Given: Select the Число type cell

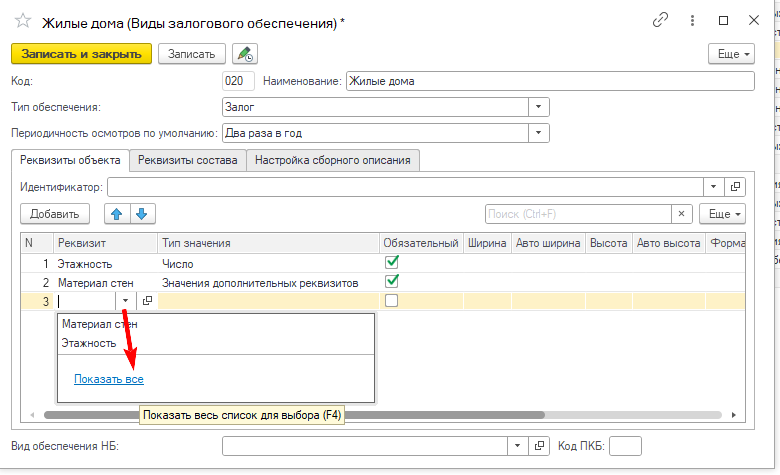Looking at the screenshot, I should coord(269,264).
